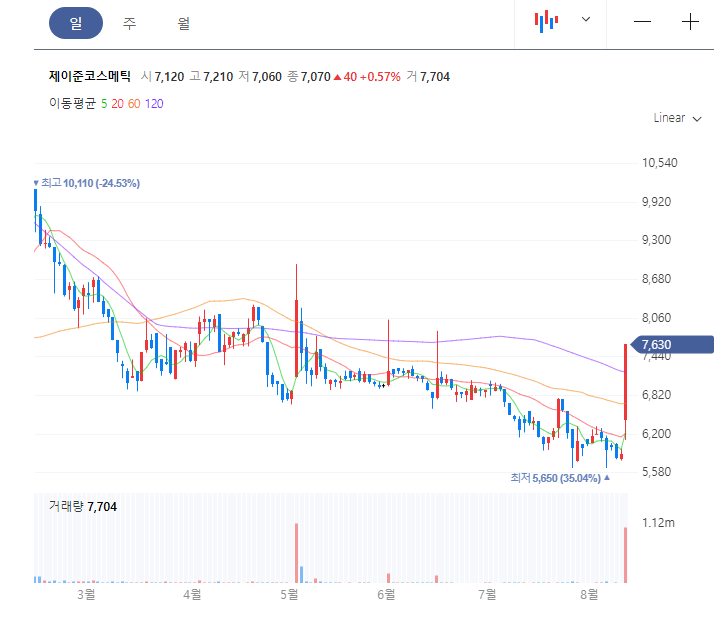The width and height of the screenshot is (726, 617).
Task: Click the current price tag 7,630
Action: tap(674, 344)
